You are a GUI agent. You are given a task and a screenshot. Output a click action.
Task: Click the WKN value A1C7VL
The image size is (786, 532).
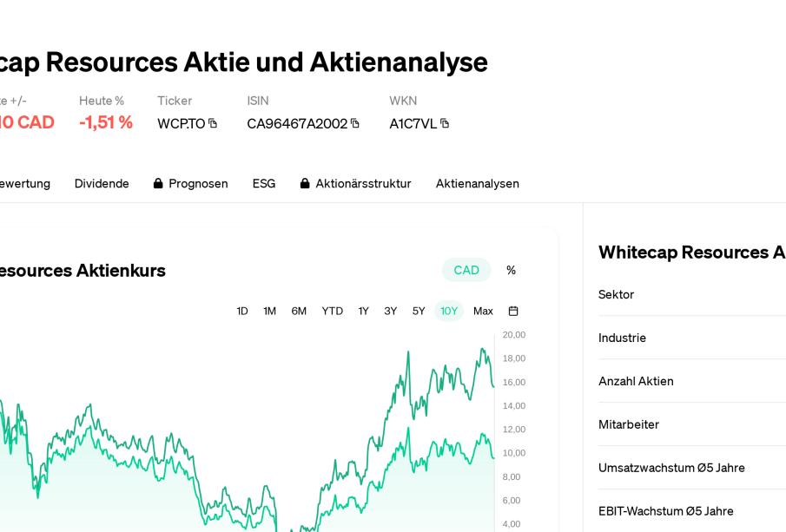pyautogui.click(x=413, y=124)
